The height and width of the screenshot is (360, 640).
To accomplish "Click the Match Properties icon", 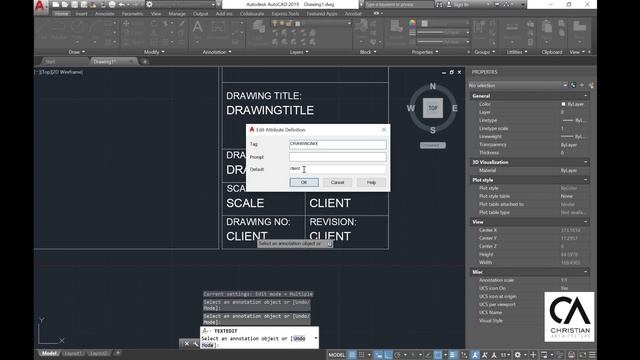I will pos(396,27).
